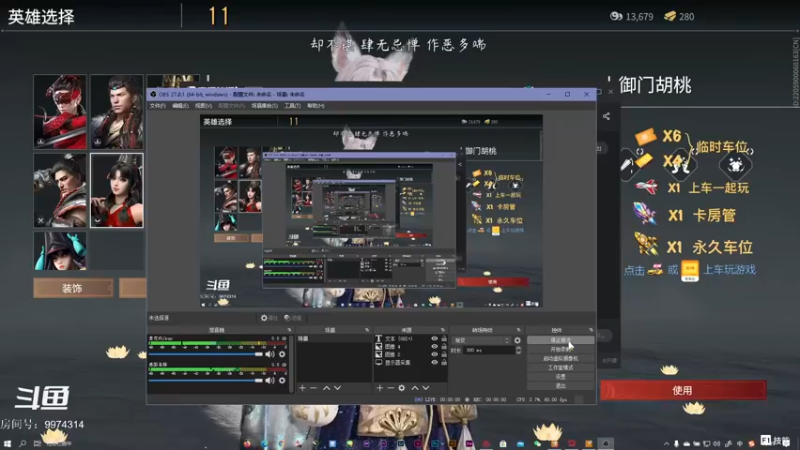Pop out the scene transitions dock panel
The width and height of the screenshot is (800, 450).
518,330
